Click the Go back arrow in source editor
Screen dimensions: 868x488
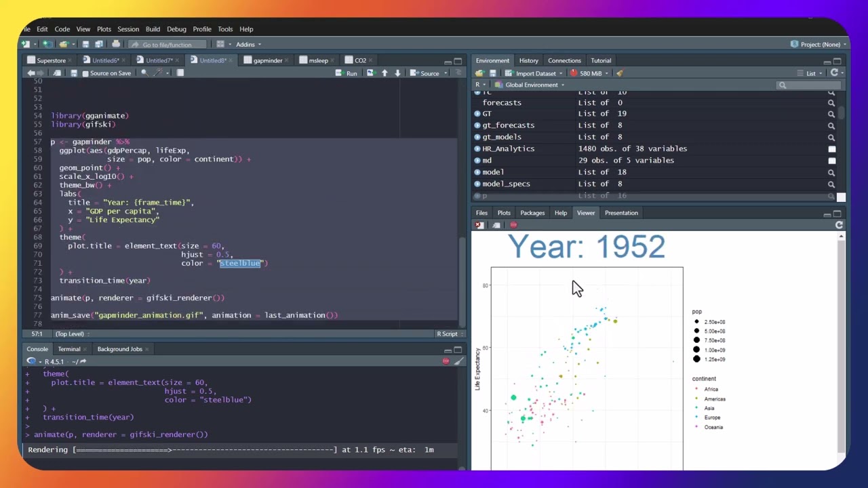(31, 73)
